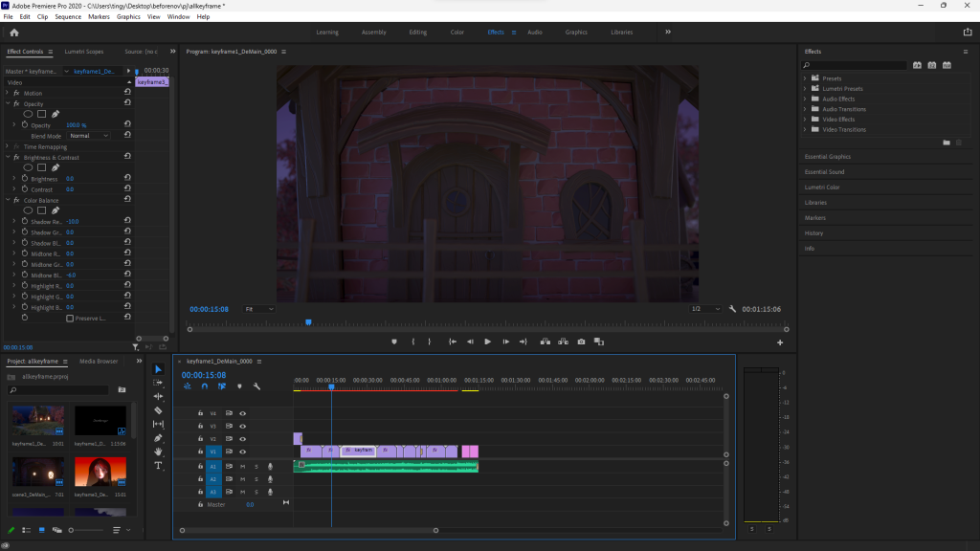The height and width of the screenshot is (551, 980).
Task: Select the Hand tool
Action: 158,452
